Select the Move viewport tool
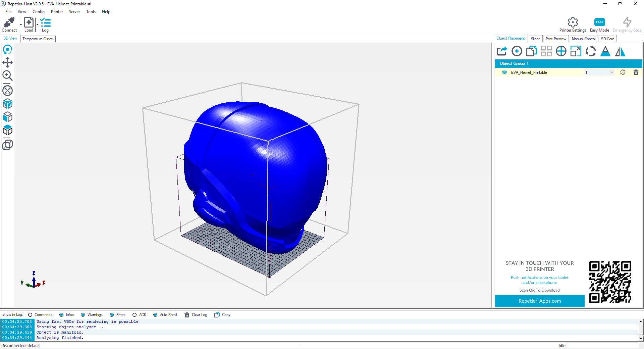This screenshot has height=349, width=644. coord(7,62)
